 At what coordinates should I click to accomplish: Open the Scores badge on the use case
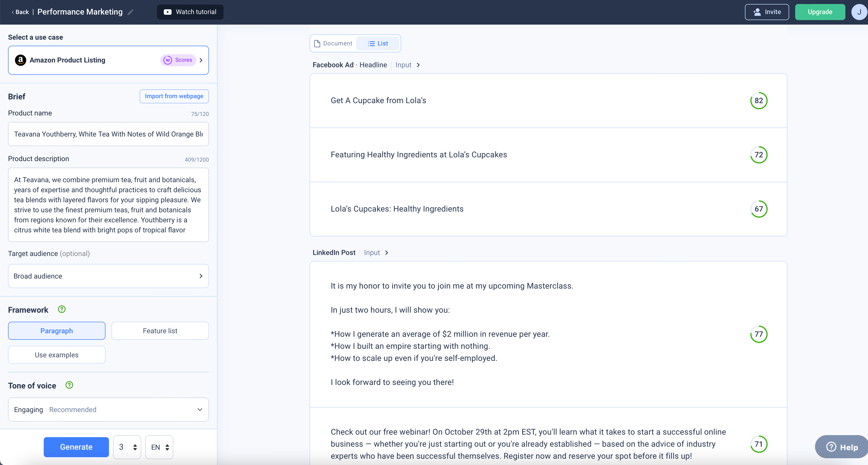pos(179,60)
